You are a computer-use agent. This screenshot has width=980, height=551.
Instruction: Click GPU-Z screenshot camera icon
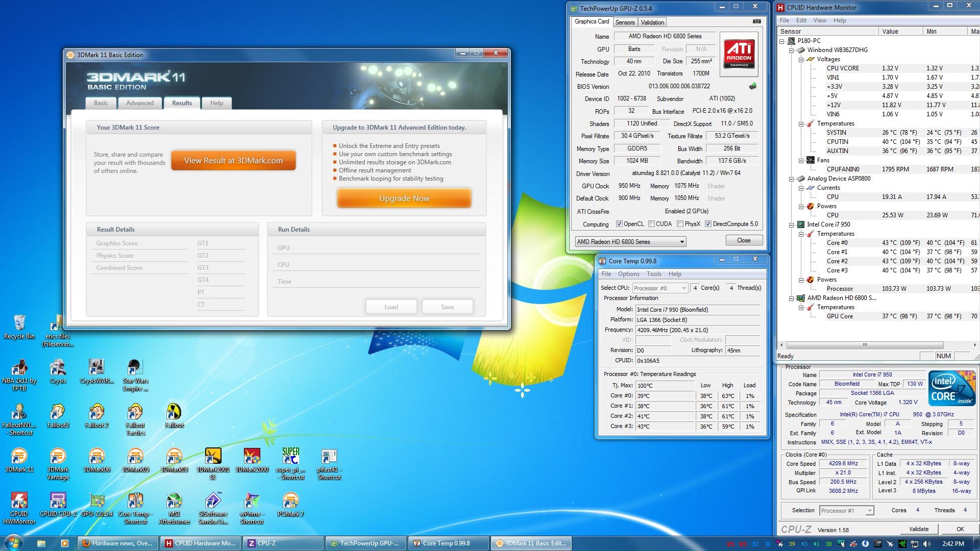pyautogui.click(x=756, y=21)
